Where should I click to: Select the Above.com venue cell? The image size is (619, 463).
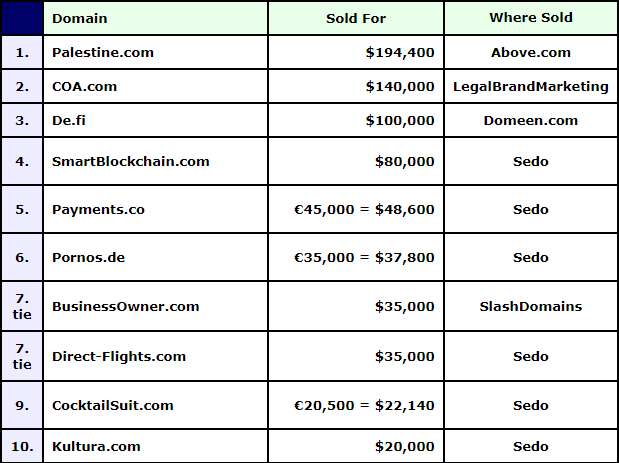[531, 52]
